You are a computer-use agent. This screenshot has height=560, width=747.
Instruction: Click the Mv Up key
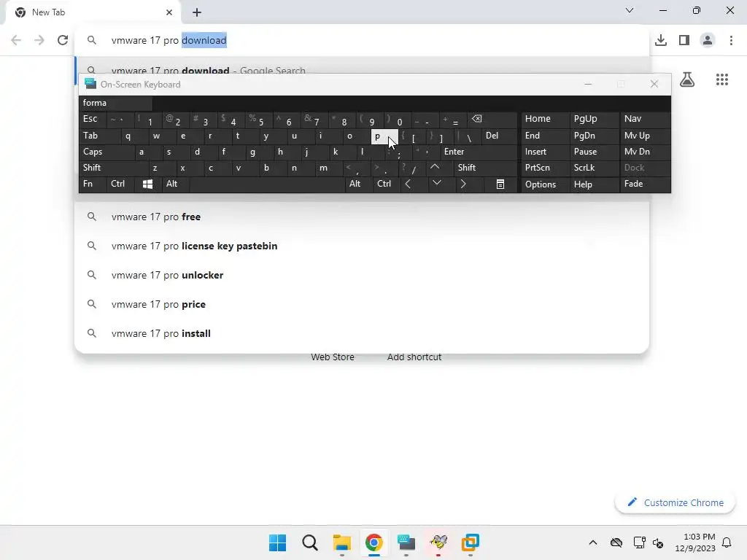tap(645, 136)
